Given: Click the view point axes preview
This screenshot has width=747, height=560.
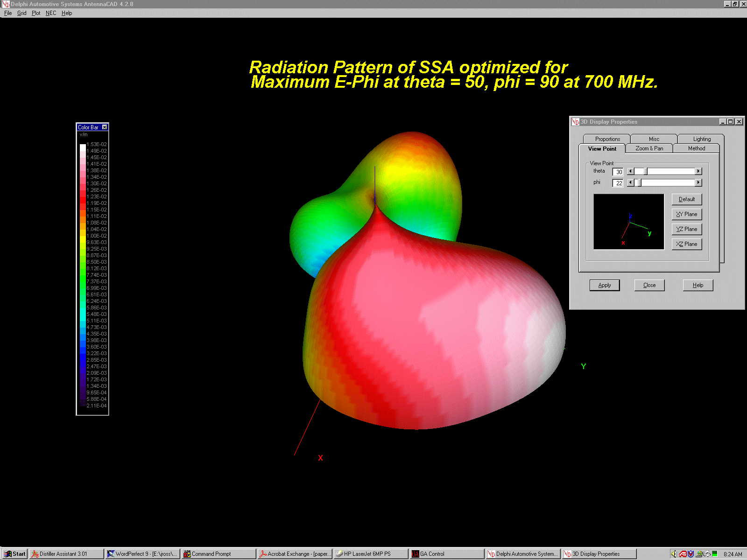Looking at the screenshot, I should 628,222.
